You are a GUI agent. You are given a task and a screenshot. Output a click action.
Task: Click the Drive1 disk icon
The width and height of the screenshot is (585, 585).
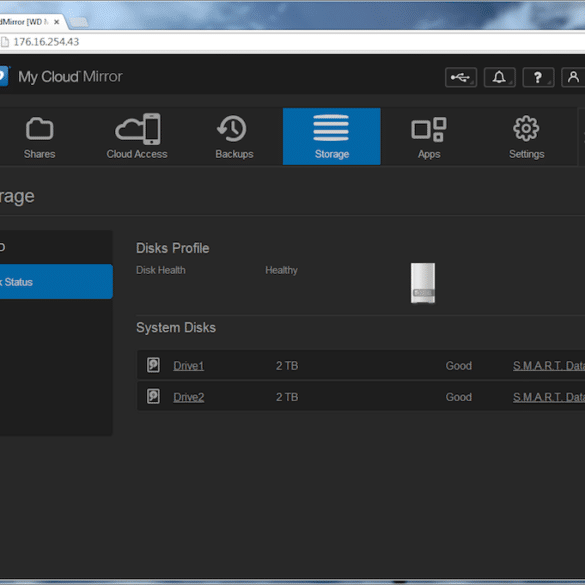point(153,365)
